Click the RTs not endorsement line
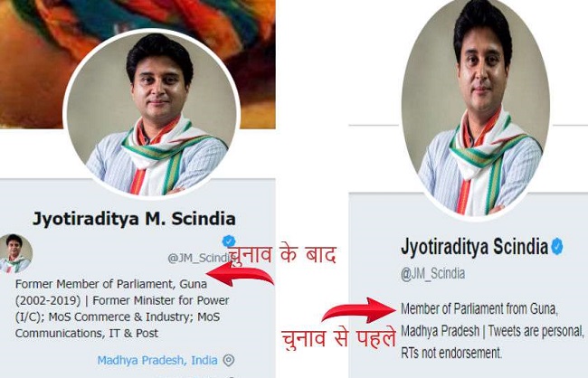Screen dimensions: 588x378 point(451,353)
